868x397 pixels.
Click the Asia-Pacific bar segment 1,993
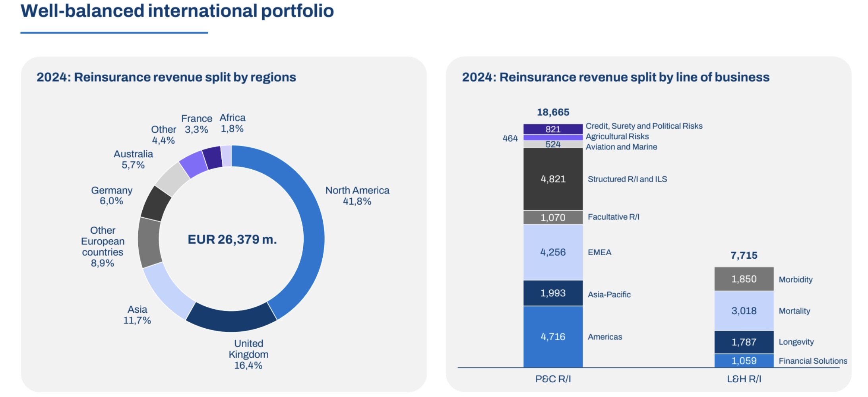coord(553,293)
